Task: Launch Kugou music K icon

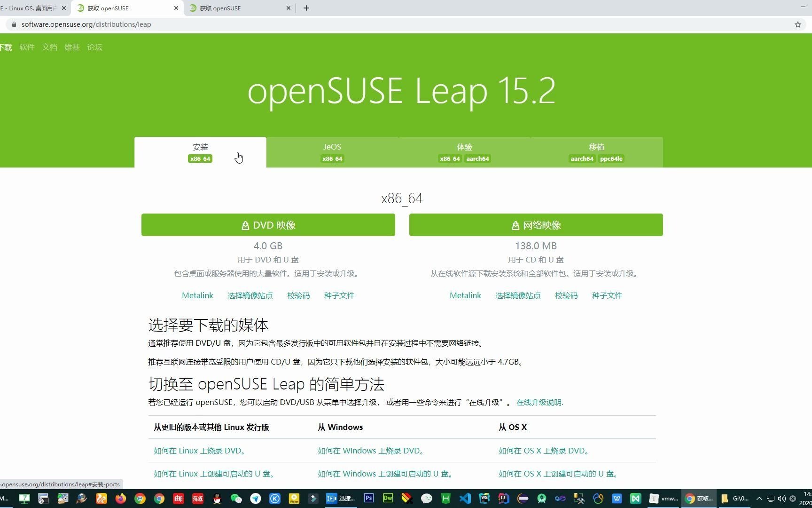Action: coord(275,499)
